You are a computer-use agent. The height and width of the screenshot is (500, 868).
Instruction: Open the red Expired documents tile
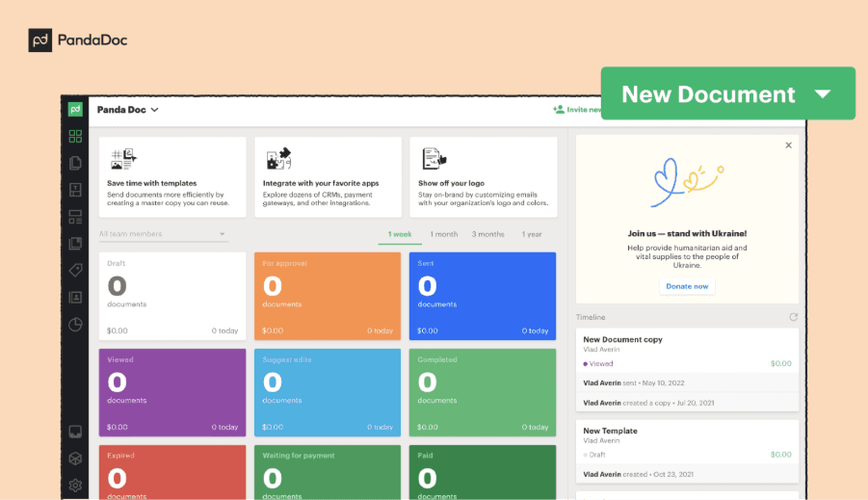point(172,472)
